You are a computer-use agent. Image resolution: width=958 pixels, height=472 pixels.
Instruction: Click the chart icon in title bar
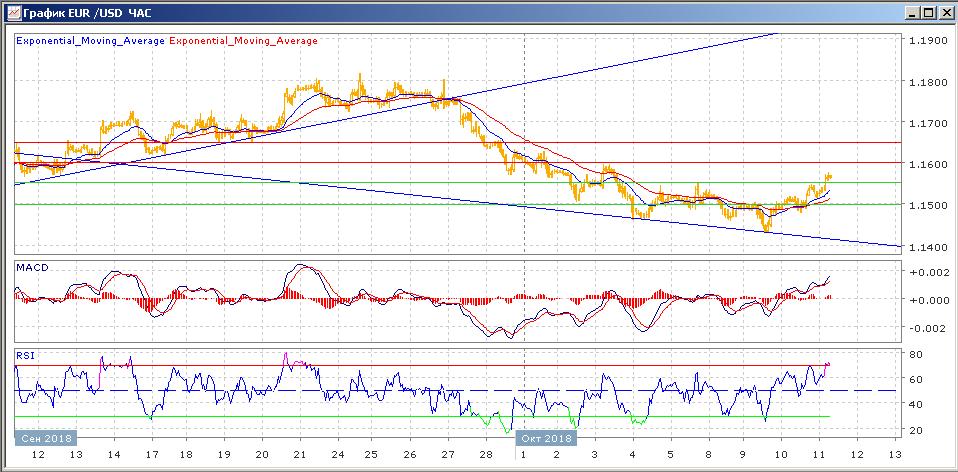click(11, 13)
